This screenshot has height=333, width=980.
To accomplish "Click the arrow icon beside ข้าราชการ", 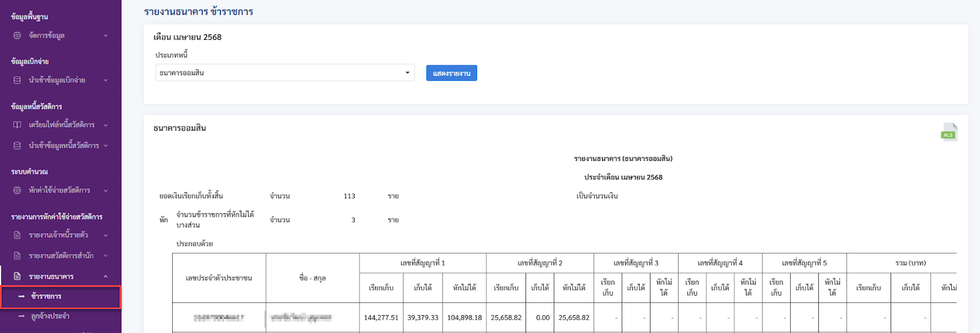I will tap(21, 296).
